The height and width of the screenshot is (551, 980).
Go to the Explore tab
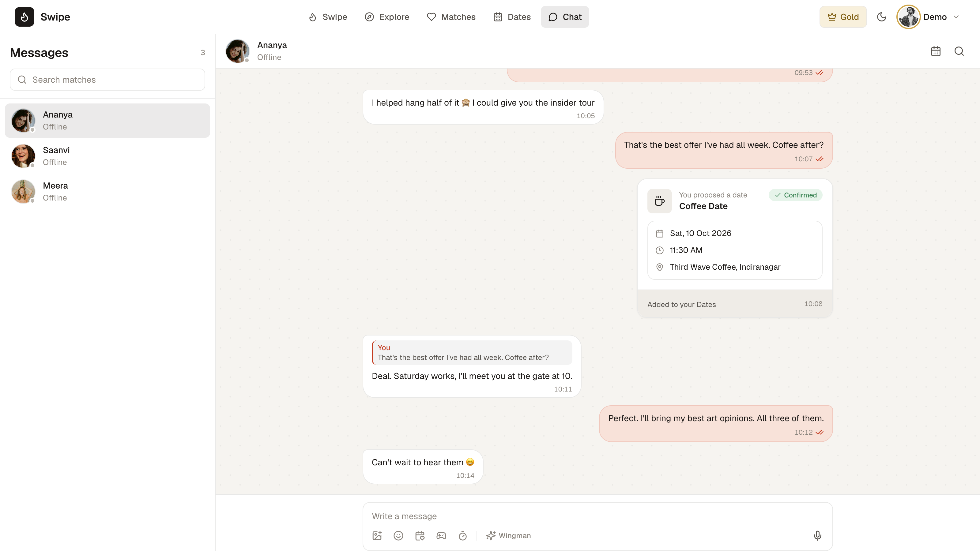(x=386, y=17)
